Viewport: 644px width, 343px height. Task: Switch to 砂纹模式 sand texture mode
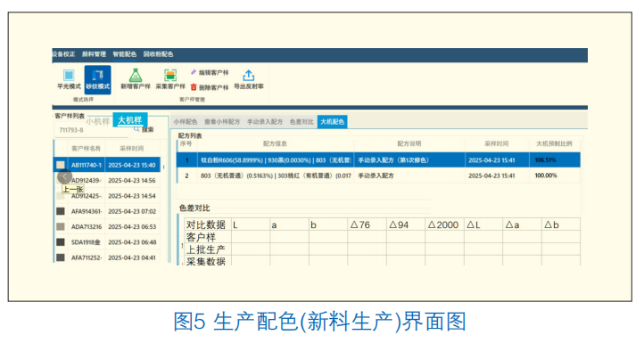[98, 80]
